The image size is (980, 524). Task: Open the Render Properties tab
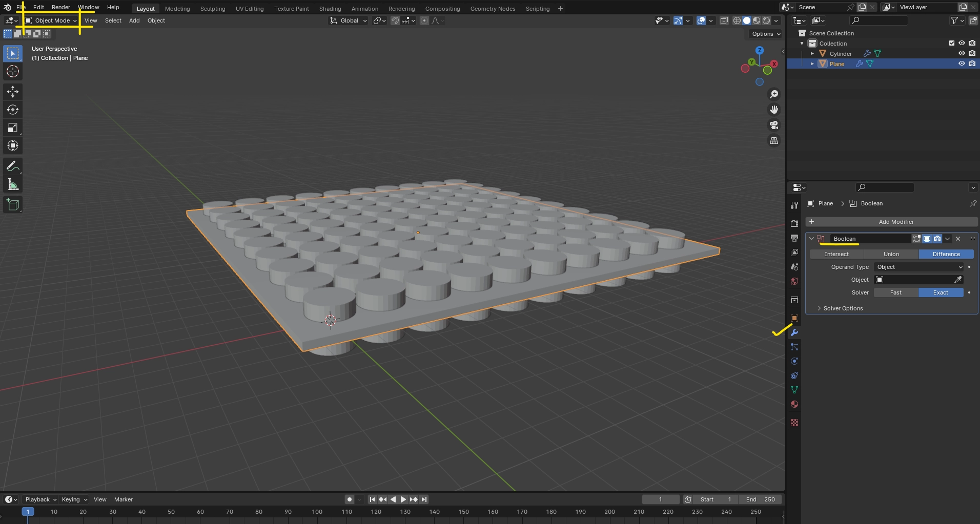tap(794, 223)
